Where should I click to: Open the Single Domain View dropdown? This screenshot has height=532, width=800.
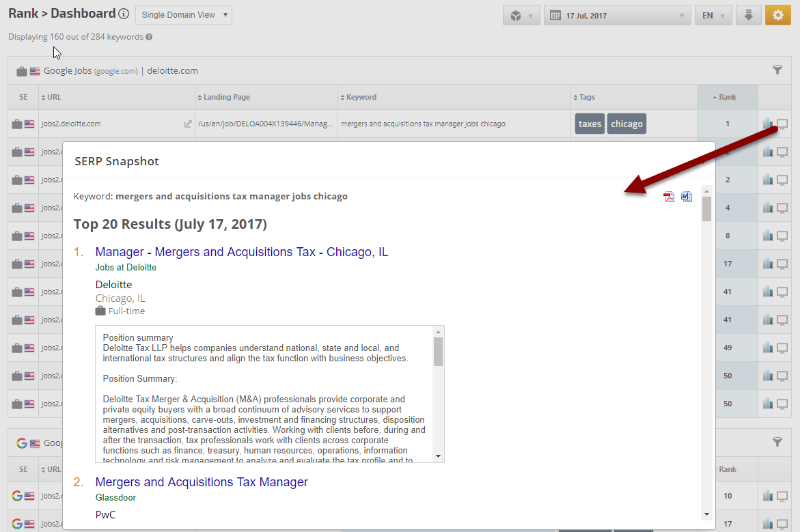184,15
